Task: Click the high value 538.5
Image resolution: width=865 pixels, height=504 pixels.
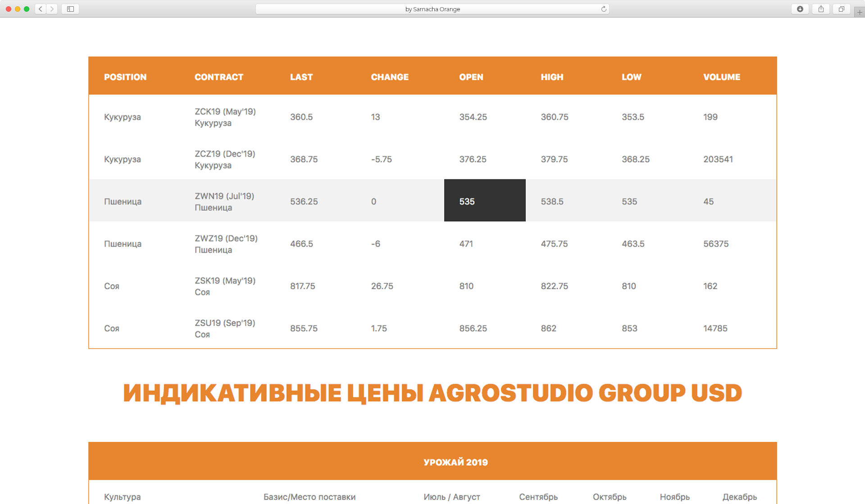Action: tap(552, 202)
